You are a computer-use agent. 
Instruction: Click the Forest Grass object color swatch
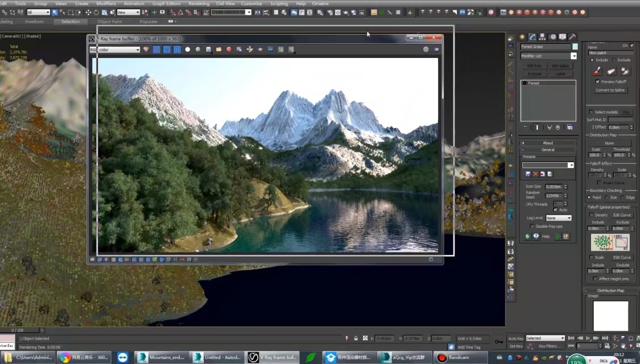575,47
